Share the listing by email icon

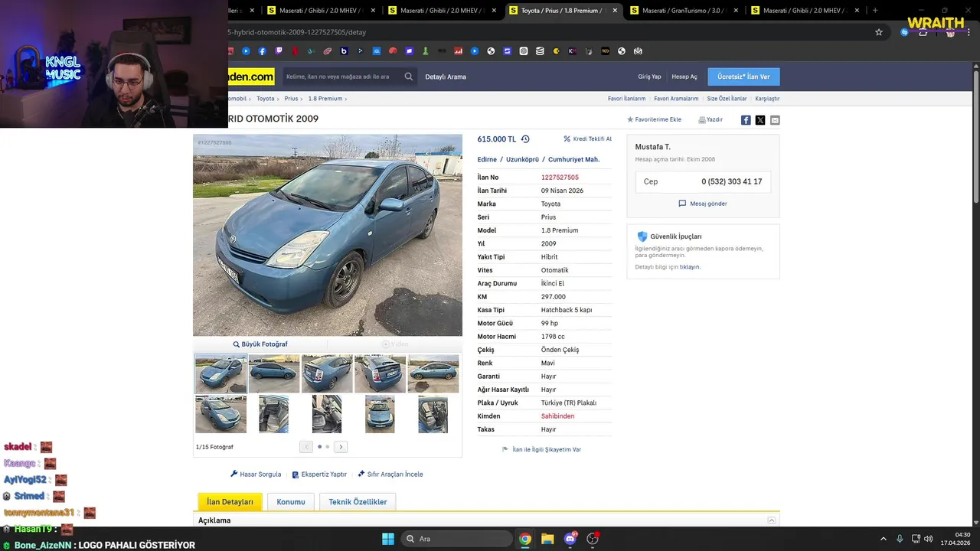coord(775,120)
